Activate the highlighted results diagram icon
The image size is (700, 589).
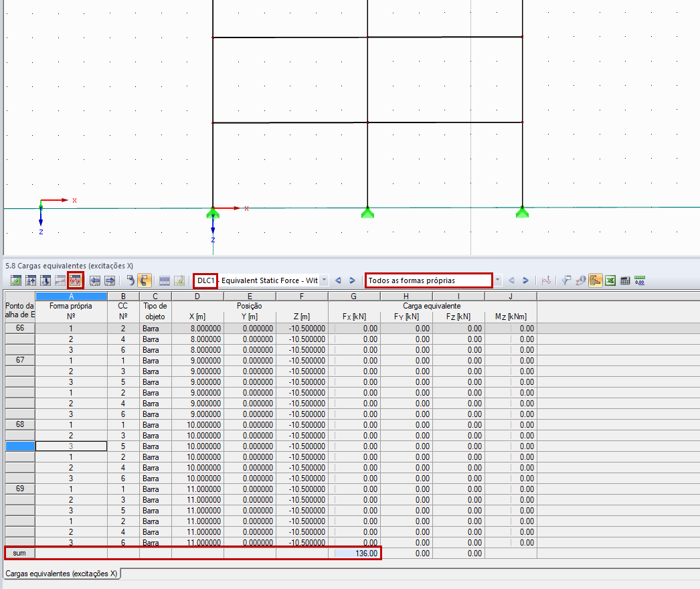coord(75,280)
